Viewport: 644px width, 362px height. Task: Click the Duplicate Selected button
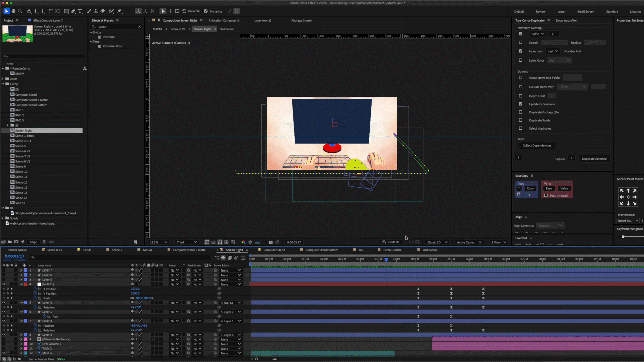pyautogui.click(x=594, y=158)
